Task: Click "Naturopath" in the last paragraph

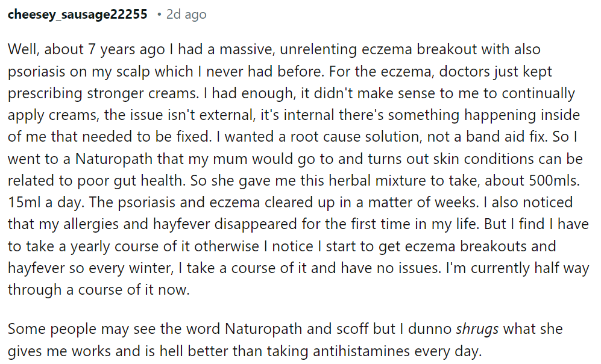Action: [263, 329]
